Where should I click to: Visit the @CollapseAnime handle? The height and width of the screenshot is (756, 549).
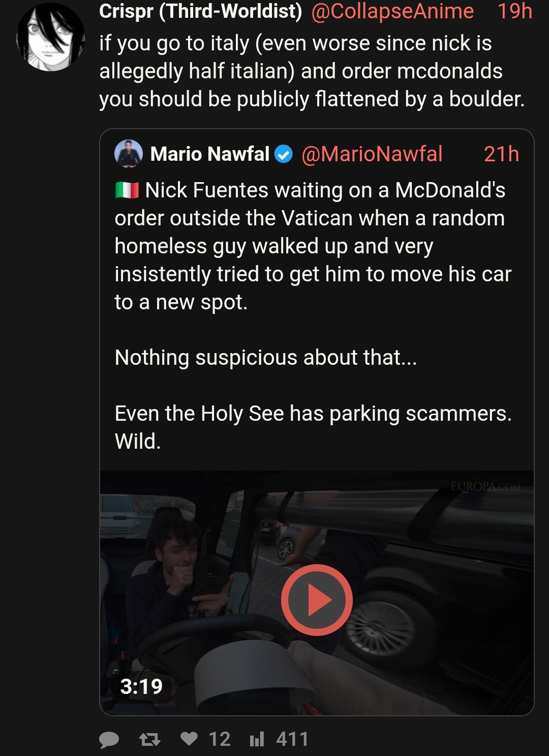(392, 11)
